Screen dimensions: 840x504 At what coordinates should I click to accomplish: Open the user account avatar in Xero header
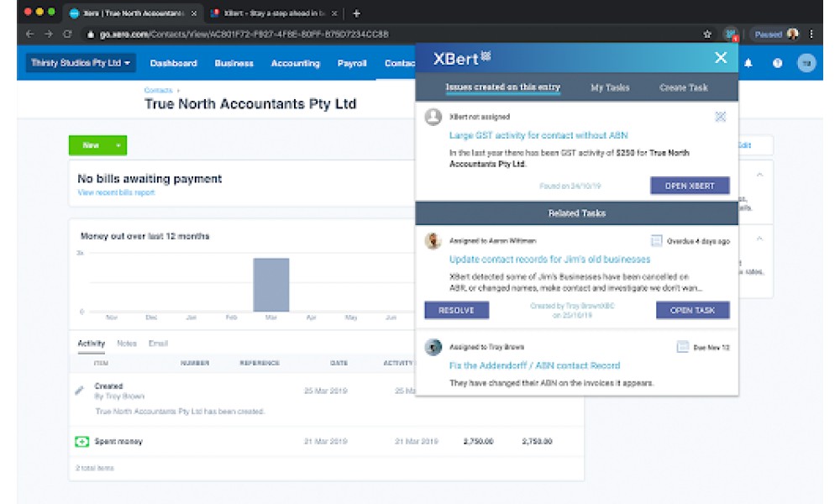(806, 63)
